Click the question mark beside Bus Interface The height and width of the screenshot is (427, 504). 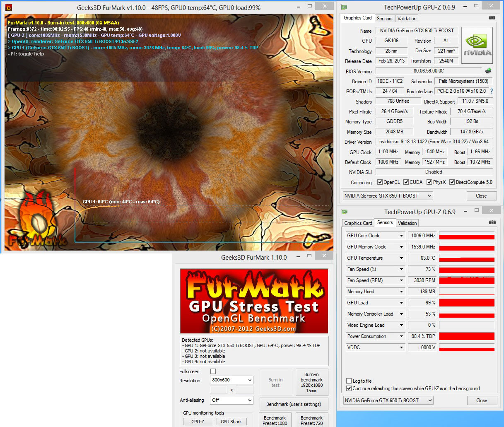coord(492,91)
